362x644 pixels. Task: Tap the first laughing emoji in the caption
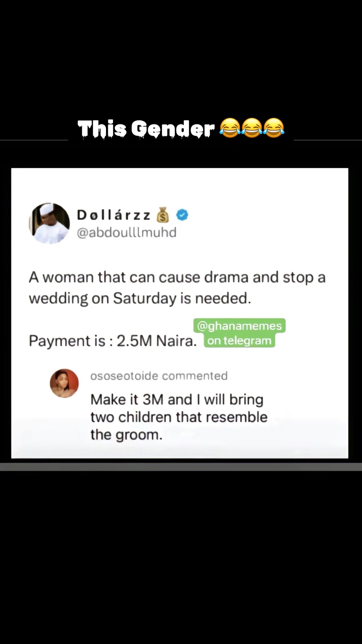(230, 128)
